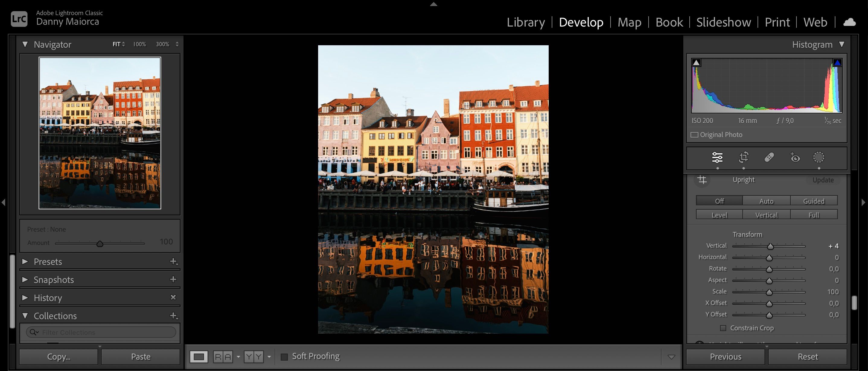Select the Red Eye Correction tool
This screenshot has width=868, height=371.
tap(795, 157)
